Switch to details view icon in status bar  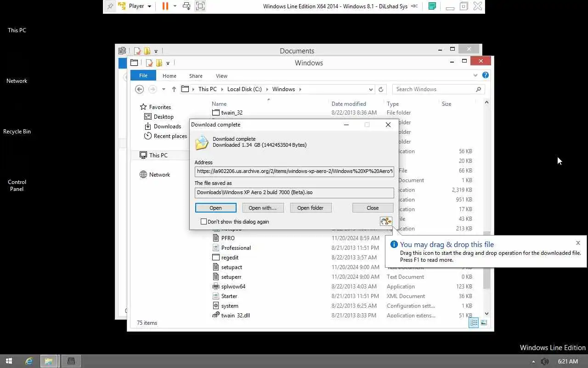coord(474,323)
